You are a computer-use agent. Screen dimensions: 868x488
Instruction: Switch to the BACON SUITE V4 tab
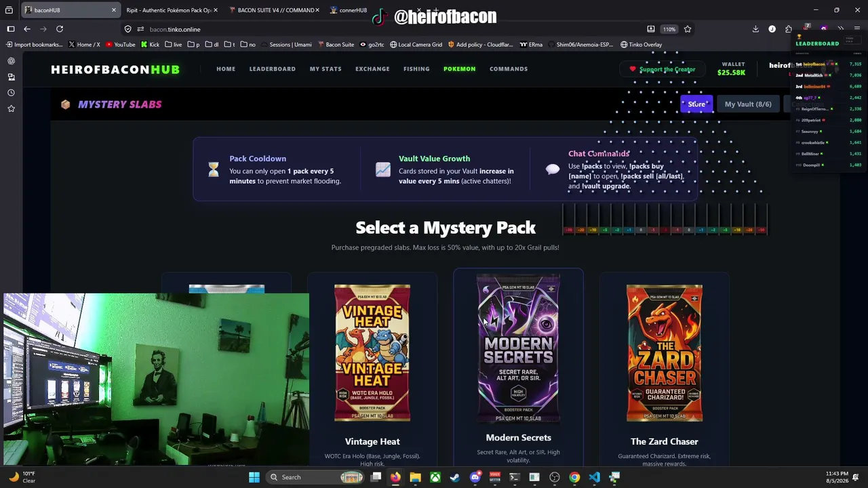pyautogui.click(x=273, y=10)
